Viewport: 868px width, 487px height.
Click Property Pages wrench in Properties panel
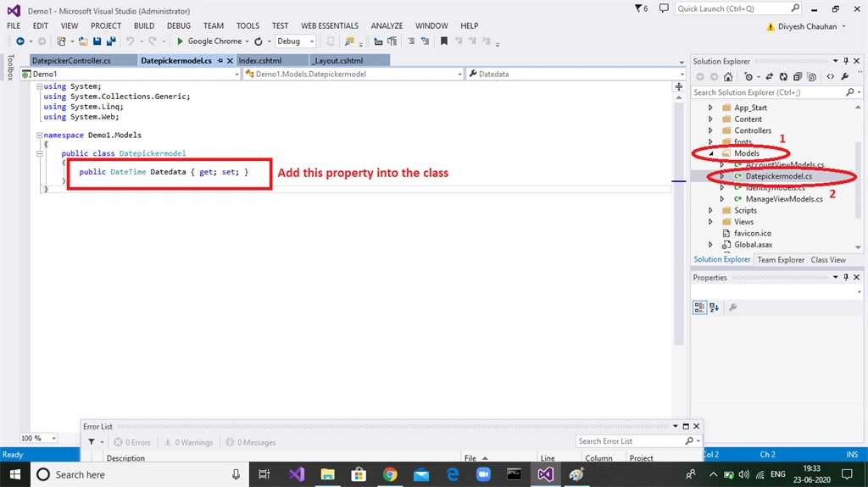(733, 307)
